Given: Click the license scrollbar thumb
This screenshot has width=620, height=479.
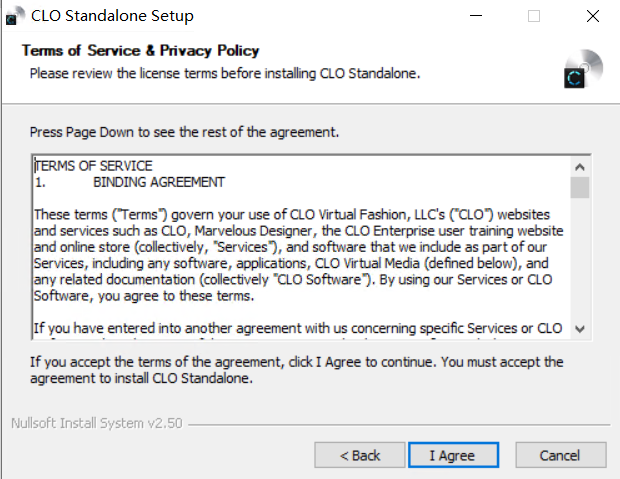Looking at the screenshot, I should coord(580,188).
